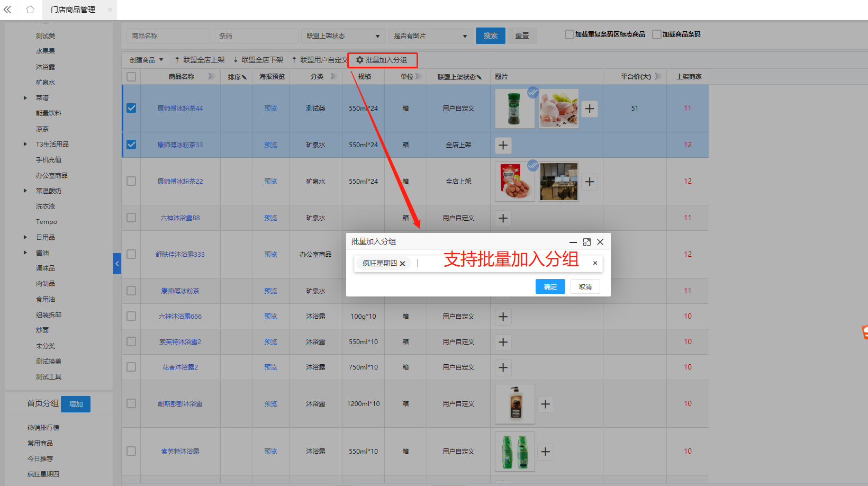The width and height of the screenshot is (868, 486).
Task: Clear the group input with x icon
Action: pos(595,263)
